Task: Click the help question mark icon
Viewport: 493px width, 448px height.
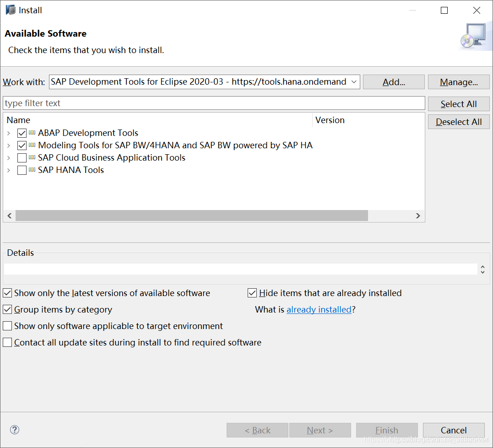Action: pos(15,430)
